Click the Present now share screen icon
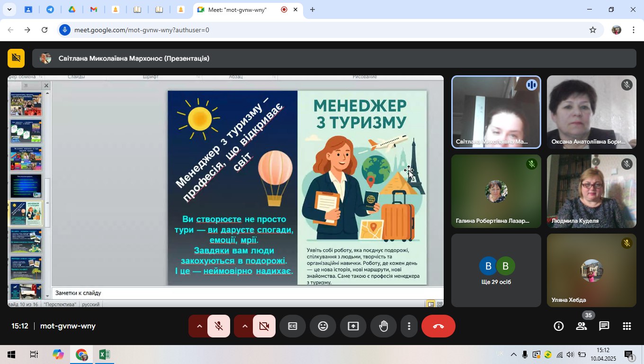This screenshot has height=364, width=644. click(x=353, y=326)
